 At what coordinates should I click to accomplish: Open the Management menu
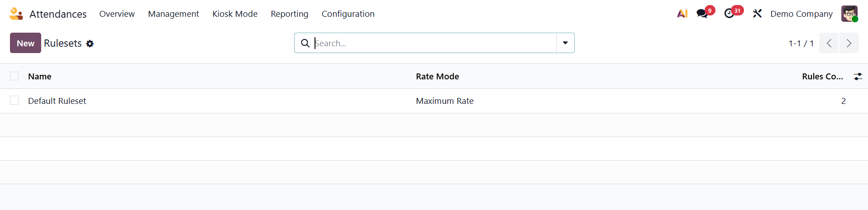(173, 14)
